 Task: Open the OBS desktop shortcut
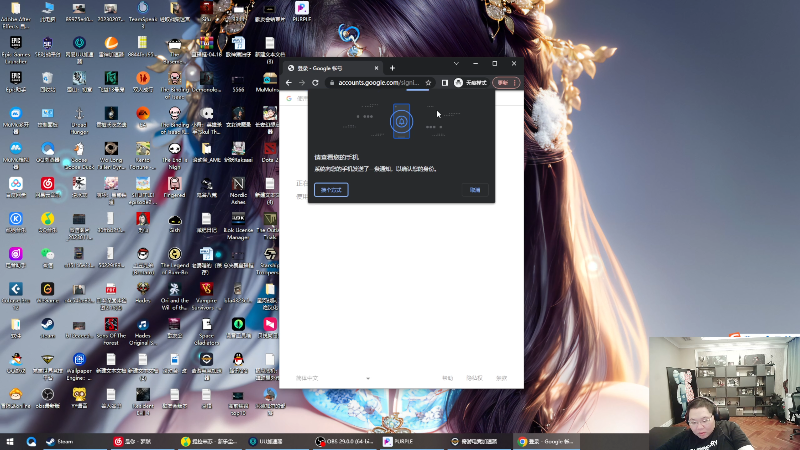coord(47,398)
